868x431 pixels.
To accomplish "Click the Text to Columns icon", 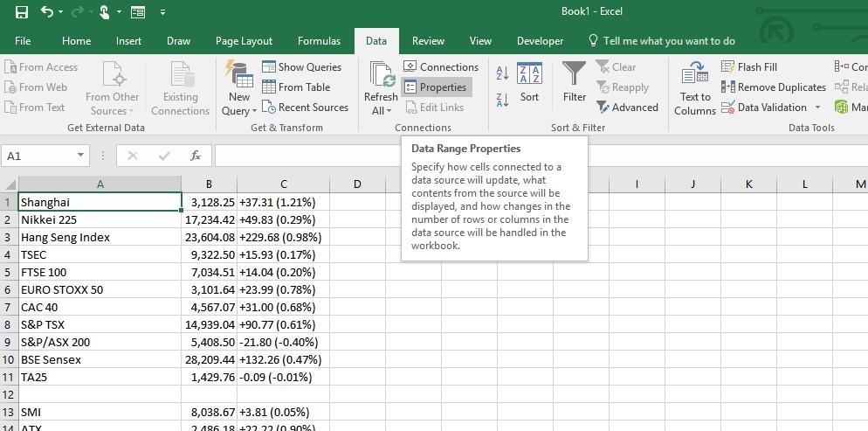I will coord(695,87).
